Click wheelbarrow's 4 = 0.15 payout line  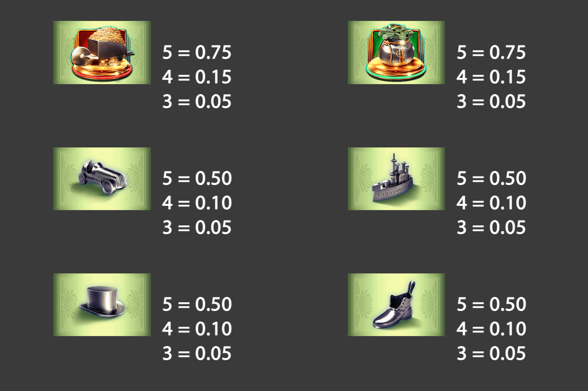(x=197, y=77)
